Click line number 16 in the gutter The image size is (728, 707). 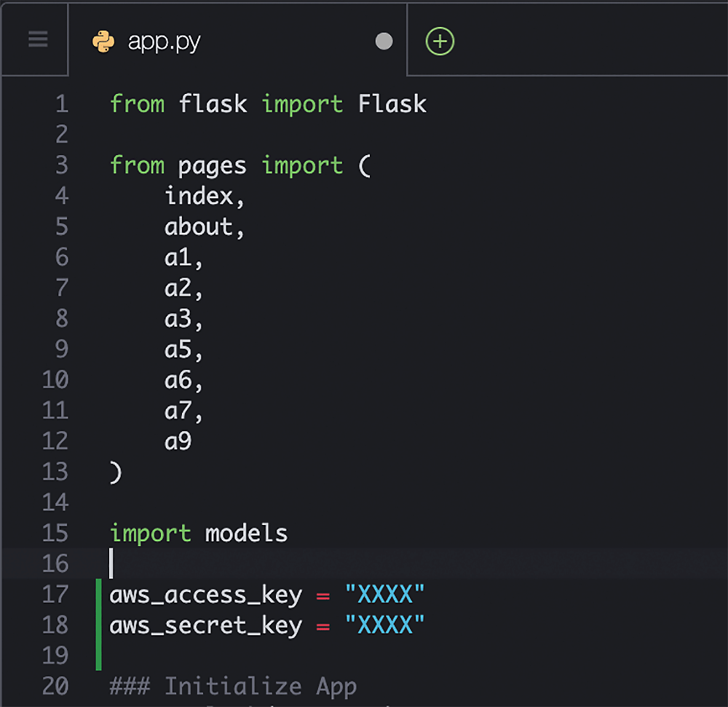55,564
